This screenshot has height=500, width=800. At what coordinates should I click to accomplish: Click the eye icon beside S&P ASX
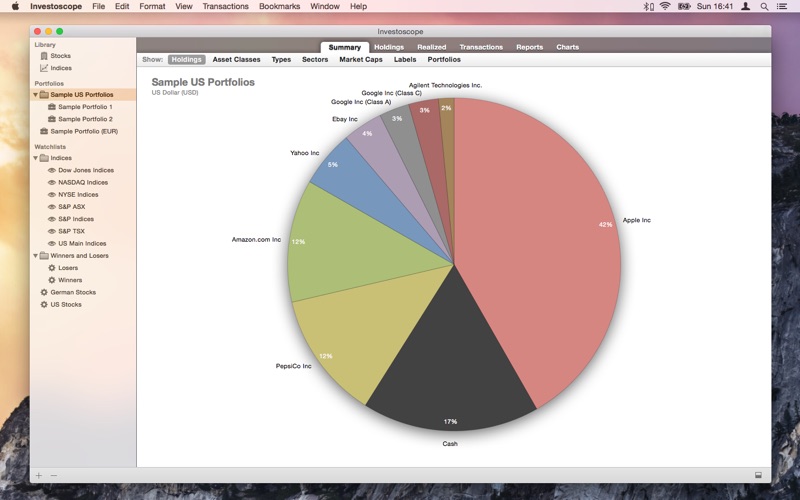[52, 207]
